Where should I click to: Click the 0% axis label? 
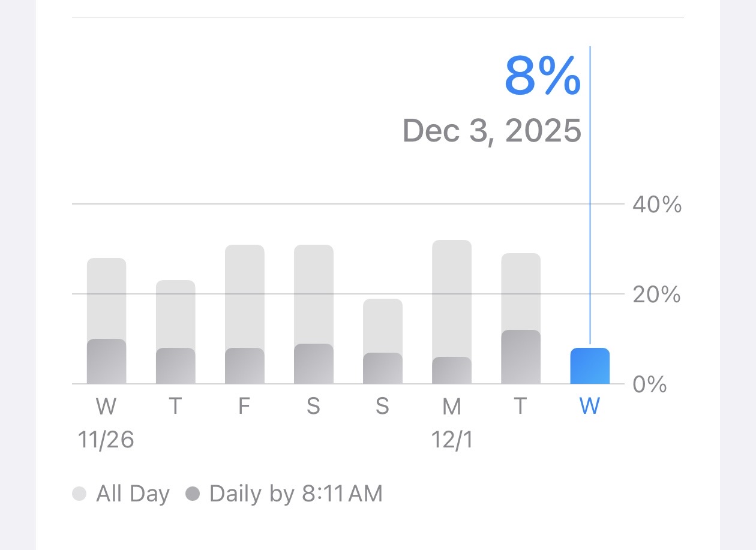click(x=650, y=384)
